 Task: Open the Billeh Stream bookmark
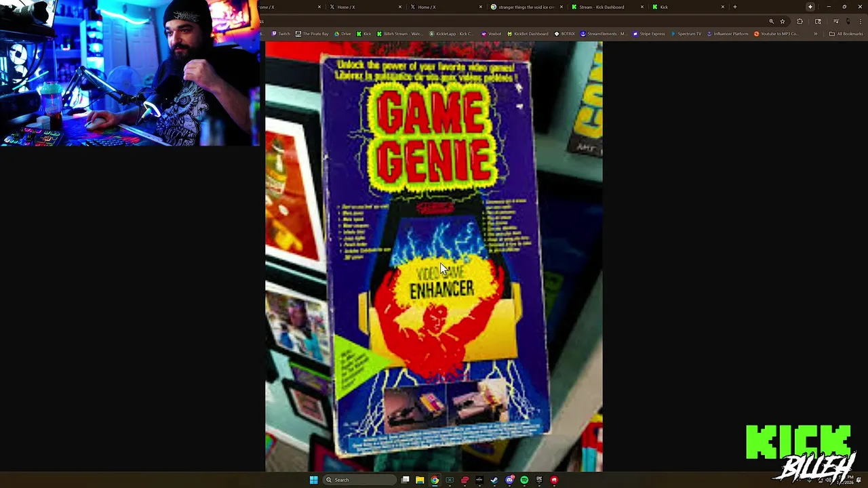click(x=399, y=34)
